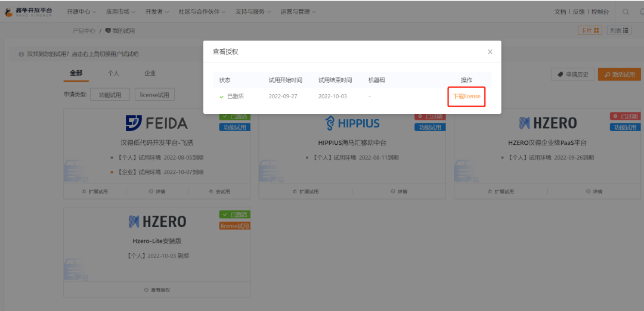Filter by 功能试用 application type
The image size is (644, 311).
[x=110, y=95]
